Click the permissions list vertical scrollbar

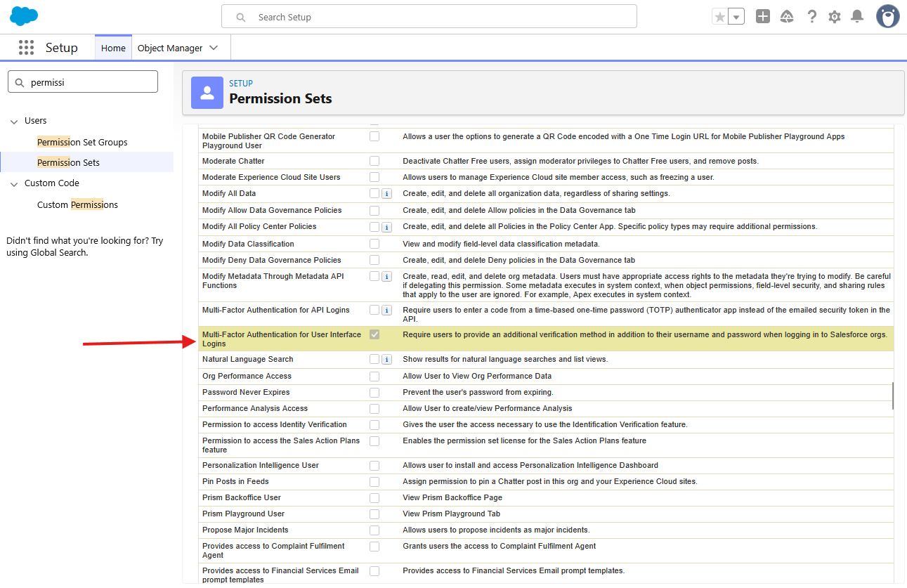893,396
